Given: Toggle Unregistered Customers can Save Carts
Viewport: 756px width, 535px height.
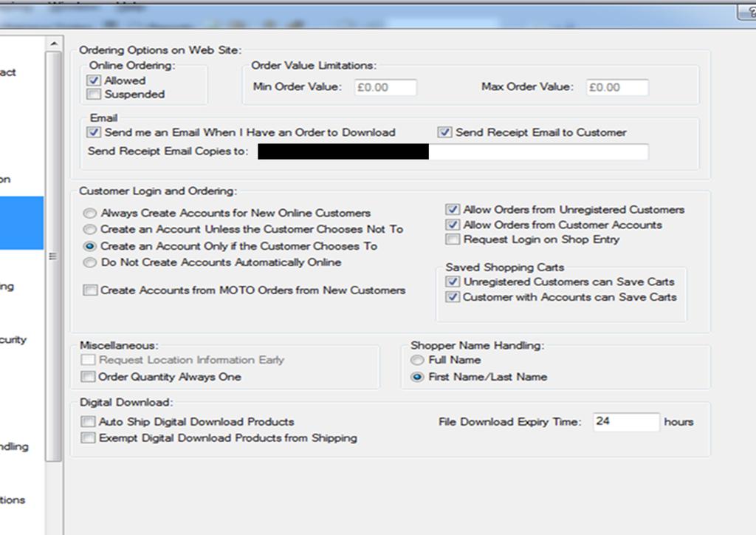Looking at the screenshot, I should click(x=453, y=282).
